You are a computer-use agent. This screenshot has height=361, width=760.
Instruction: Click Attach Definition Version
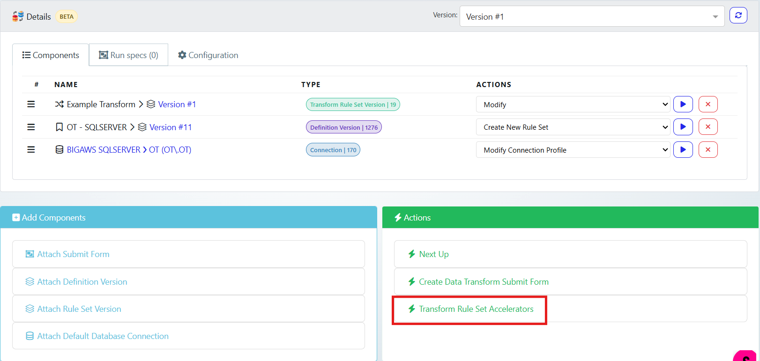coord(189,282)
